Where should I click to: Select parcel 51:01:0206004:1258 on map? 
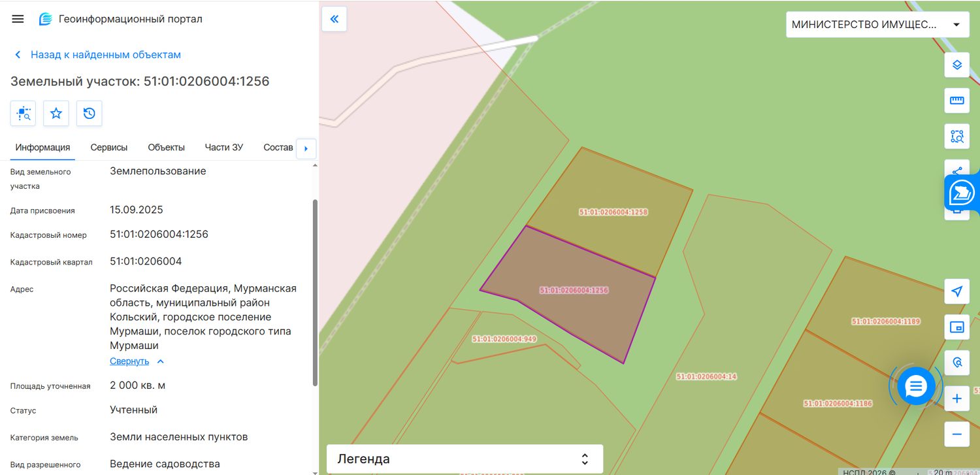(x=613, y=212)
